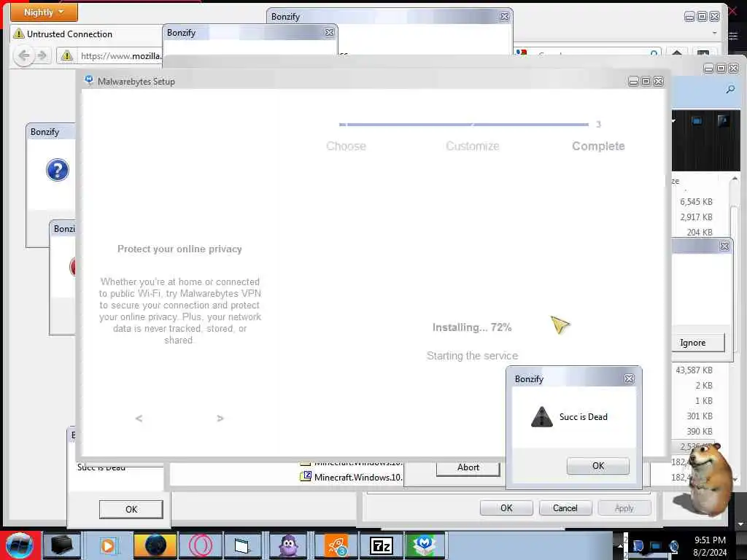
Task: Close the Bonzify dialog overlapping the address bar
Action: pos(329,32)
